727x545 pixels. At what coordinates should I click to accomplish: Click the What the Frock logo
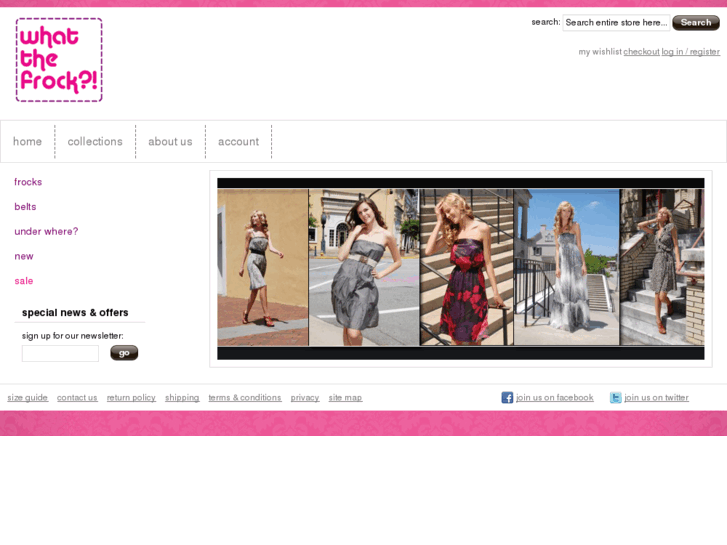pyautogui.click(x=59, y=60)
